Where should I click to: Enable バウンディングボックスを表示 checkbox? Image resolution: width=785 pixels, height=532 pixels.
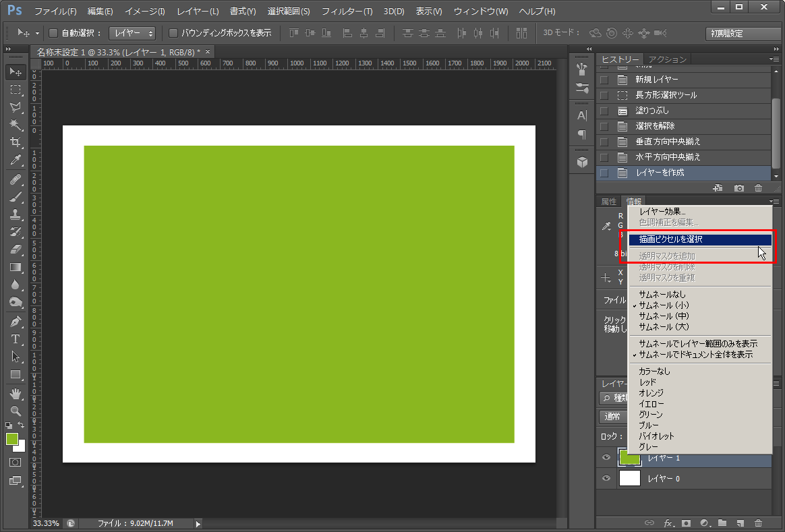(173, 33)
